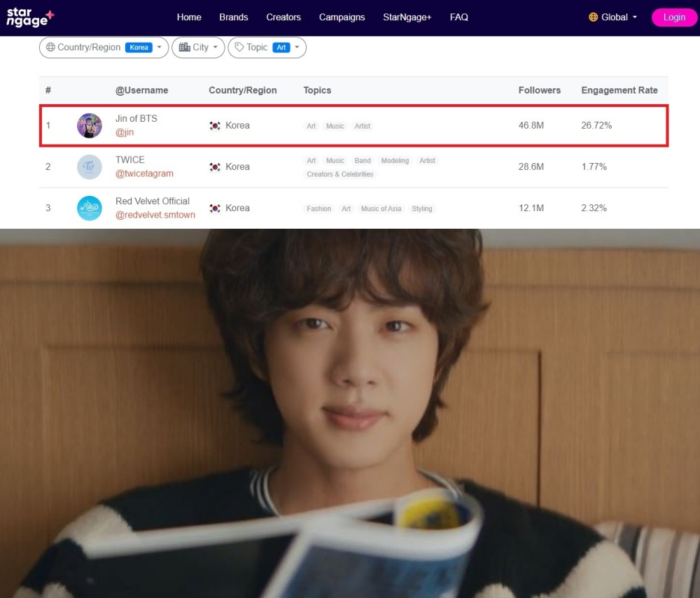Viewport: 700px width, 598px height.
Task: Click the city buildings icon
Action: [184, 47]
